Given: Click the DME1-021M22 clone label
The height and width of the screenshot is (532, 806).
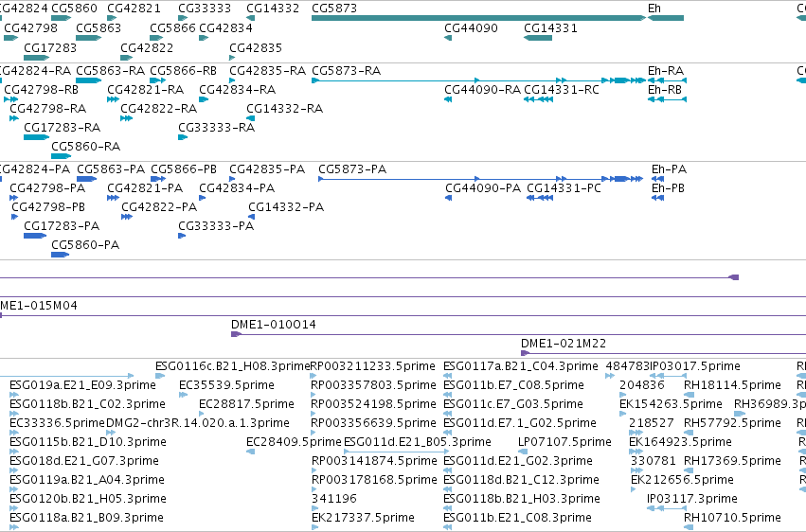Looking at the screenshot, I should point(564,344).
